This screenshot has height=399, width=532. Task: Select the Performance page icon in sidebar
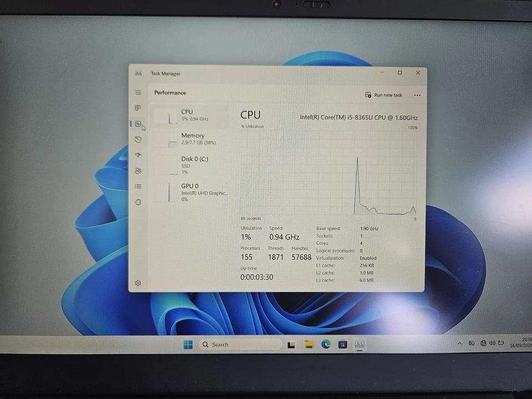pos(138,124)
